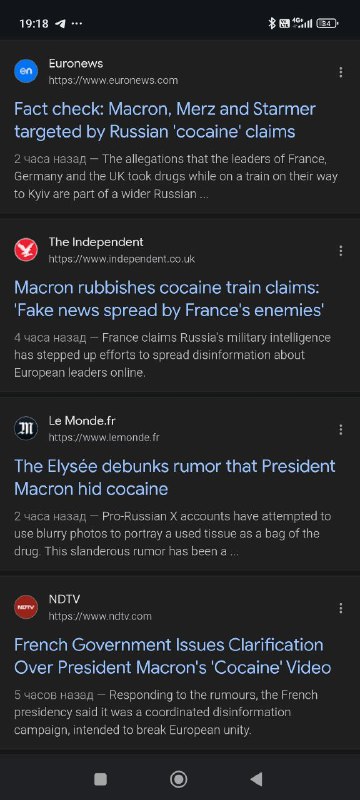Tap the NDTV red logo icon

25,607
